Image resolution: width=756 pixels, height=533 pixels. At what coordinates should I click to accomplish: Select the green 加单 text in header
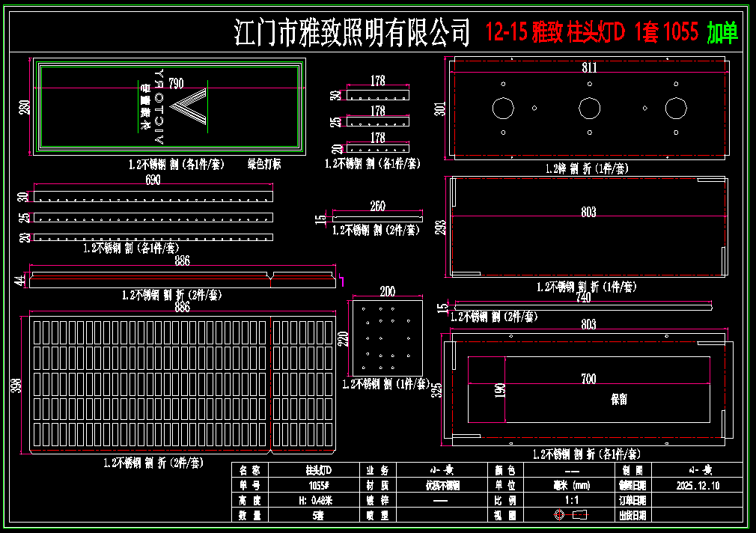pyautogui.click(x=722, y=33)
